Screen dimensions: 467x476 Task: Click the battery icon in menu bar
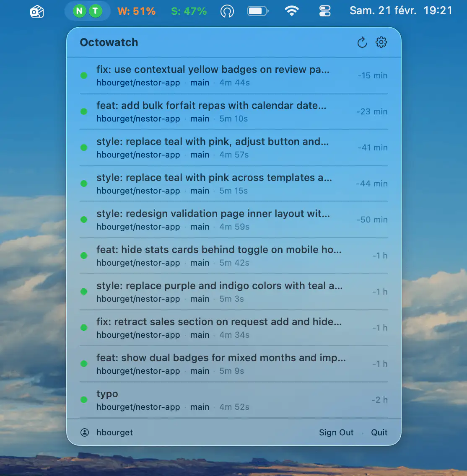pos(258,11)
